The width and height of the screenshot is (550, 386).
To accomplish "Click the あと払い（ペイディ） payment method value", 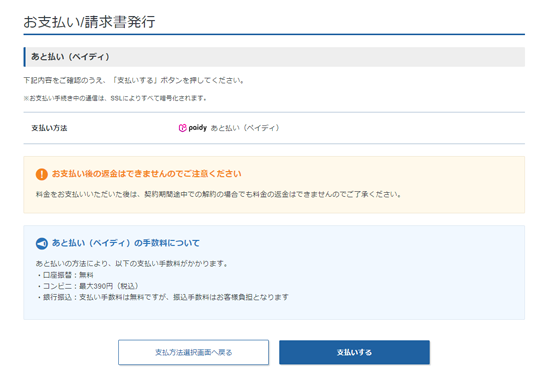I will pos(245,128).
